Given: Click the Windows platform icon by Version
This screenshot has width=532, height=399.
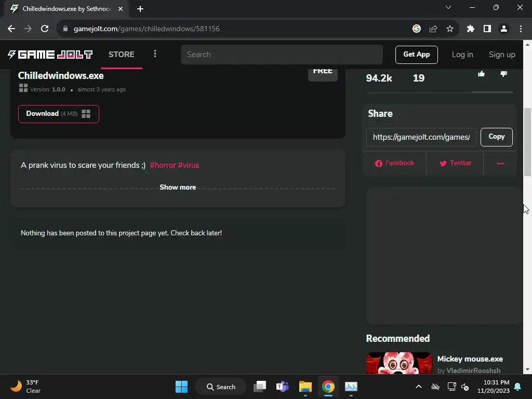Looking at the screenshot, I should tap(23, 88).
